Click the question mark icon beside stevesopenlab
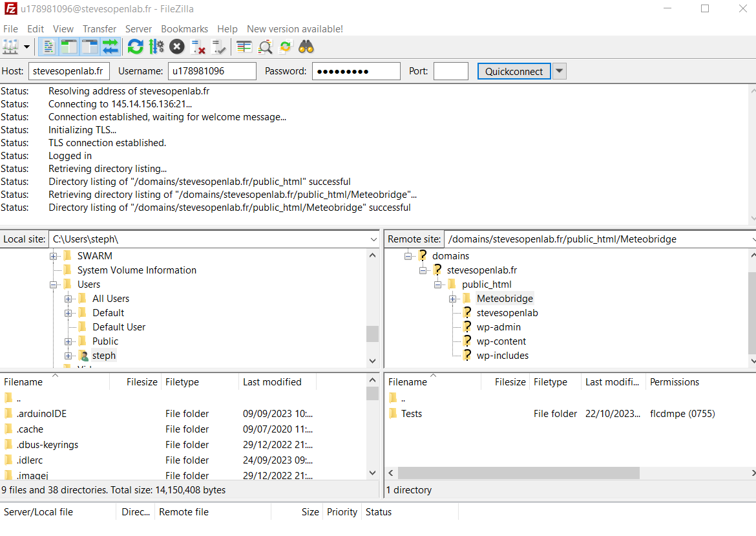Screen dimensions: 756x536 click(x=467, y=313)
